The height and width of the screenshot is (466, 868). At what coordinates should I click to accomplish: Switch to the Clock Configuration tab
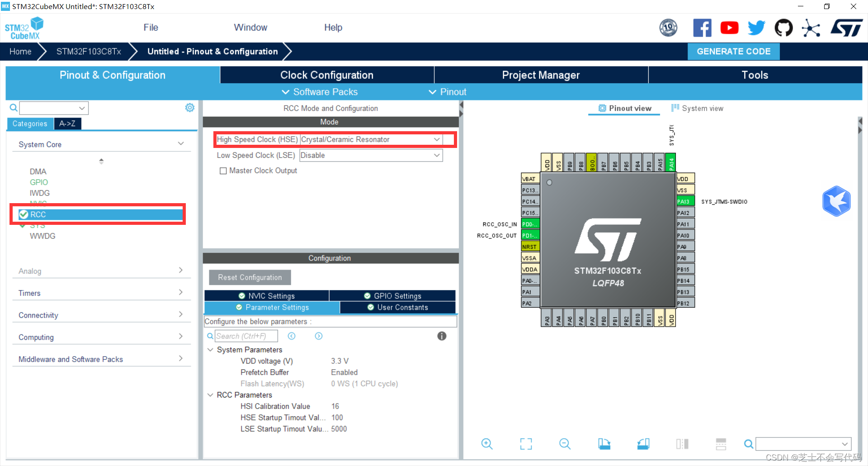tap(327, 75)
